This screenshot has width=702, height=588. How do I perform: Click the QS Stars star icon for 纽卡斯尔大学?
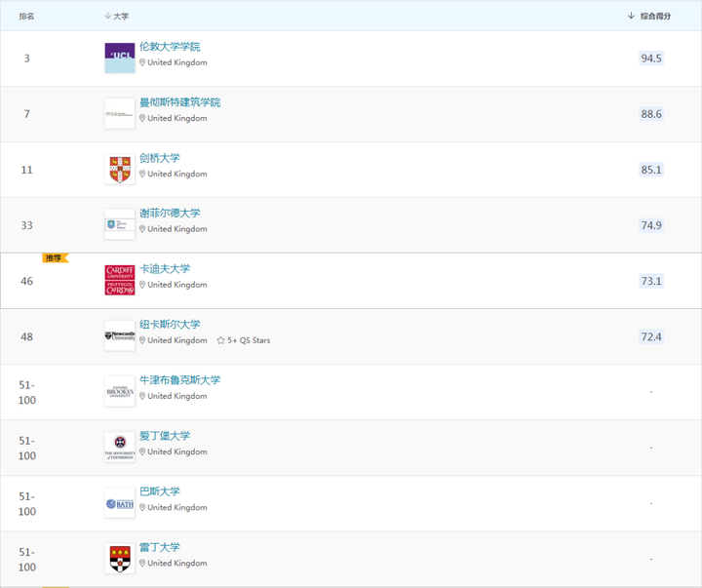click(x=220, y=340)
